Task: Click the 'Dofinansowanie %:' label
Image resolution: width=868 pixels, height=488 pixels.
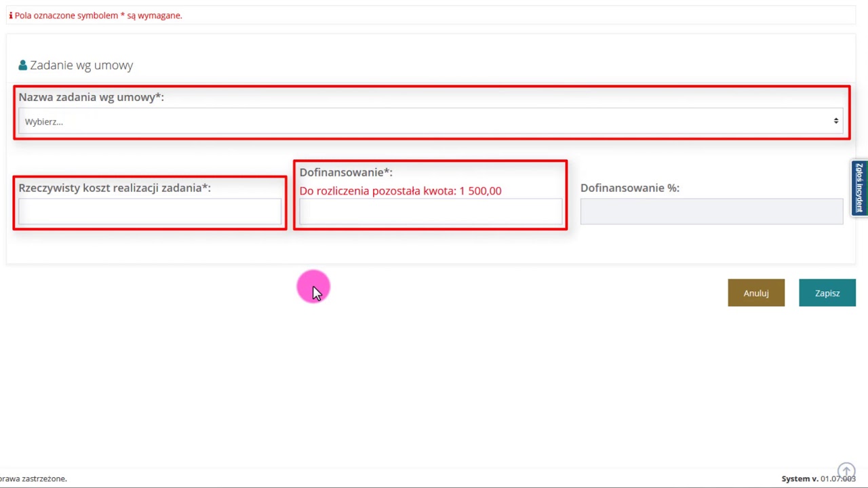Action: (x=629, y=188)
